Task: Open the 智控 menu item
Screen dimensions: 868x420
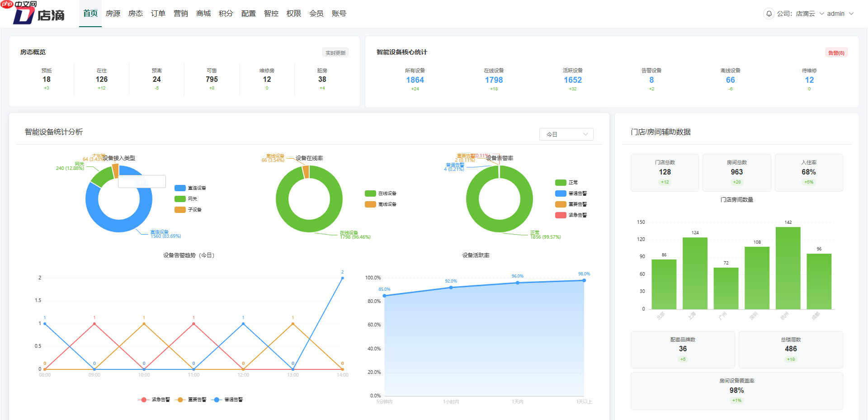Action: pyautogui.click(x=271, y=14)
